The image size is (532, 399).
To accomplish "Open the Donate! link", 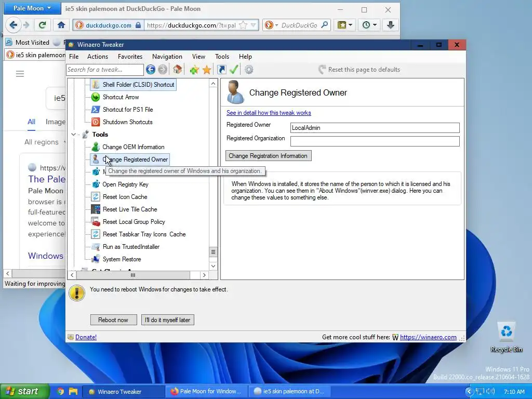I will click(x=86, y=337).
